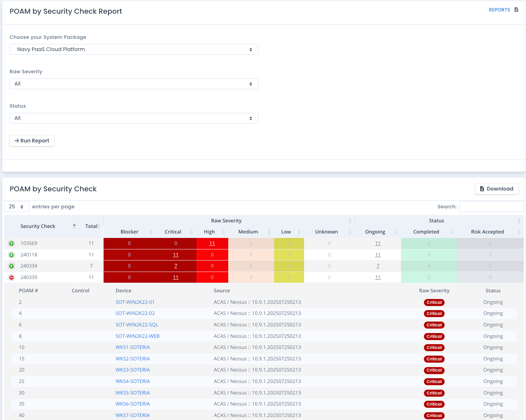
Task: Open device SOT-WIN2K22-WEB
Action: [x=138, y=336]
